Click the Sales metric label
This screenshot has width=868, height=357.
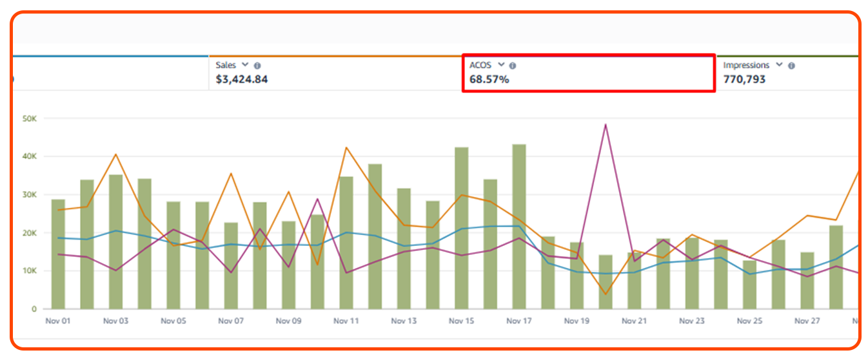click(x=226, y=65)
